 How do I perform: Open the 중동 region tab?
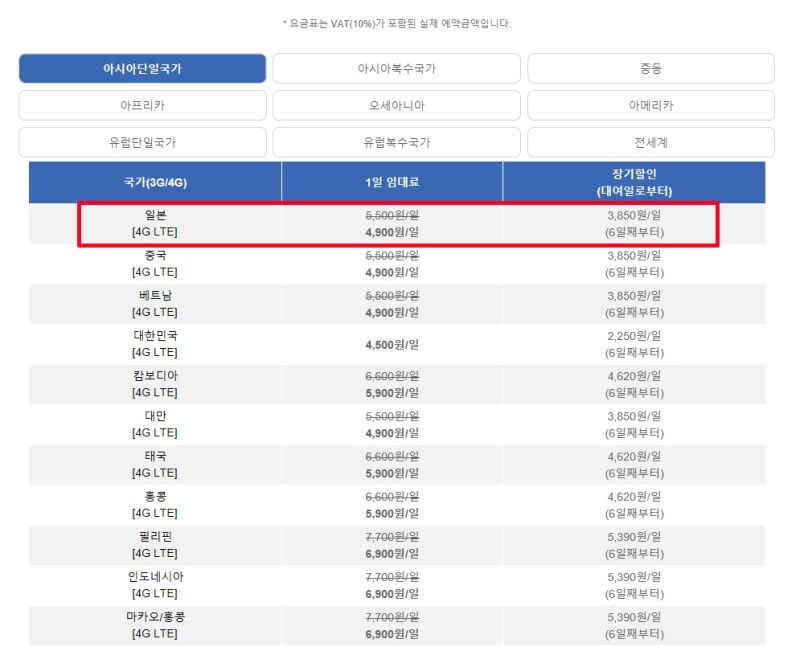coord(651,68)
